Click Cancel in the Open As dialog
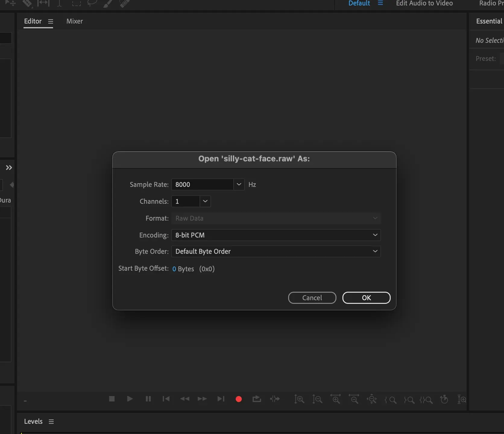Viewport: 504px width, 434px height. (x=312, y=298)
